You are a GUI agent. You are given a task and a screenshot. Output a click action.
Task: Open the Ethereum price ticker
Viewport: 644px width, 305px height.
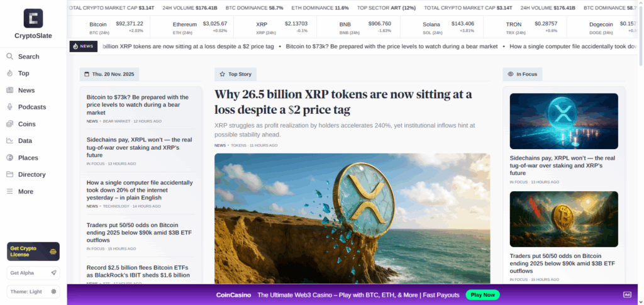coord(192,28)
